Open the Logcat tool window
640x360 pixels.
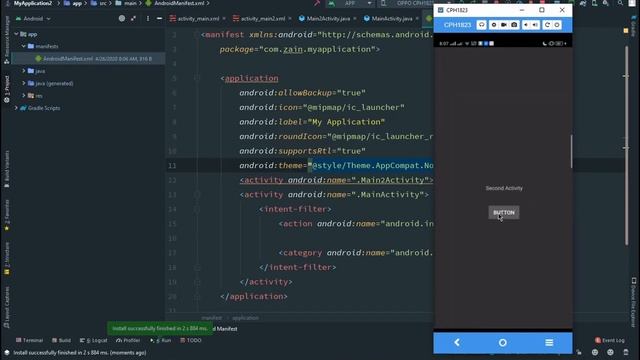93,340
